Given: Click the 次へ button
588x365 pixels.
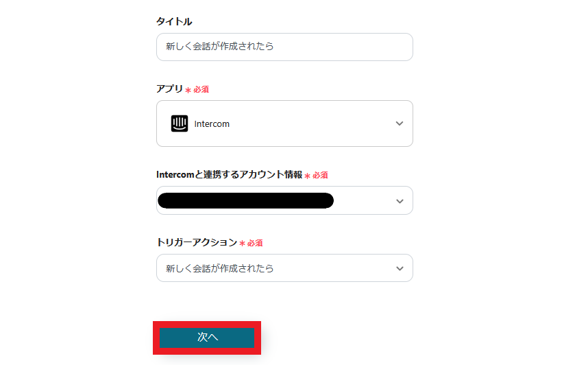Looking at the screenshot, I should [207, 337].
